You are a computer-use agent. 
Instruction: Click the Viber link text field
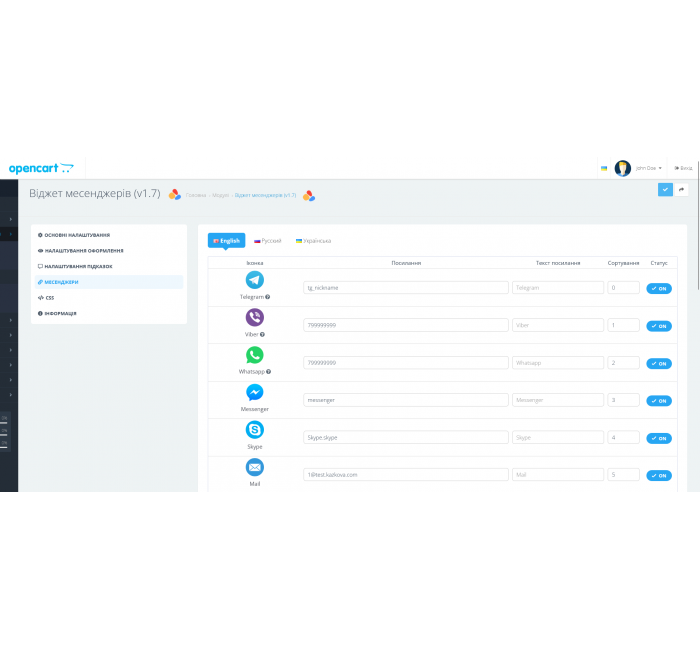point(558,325)
